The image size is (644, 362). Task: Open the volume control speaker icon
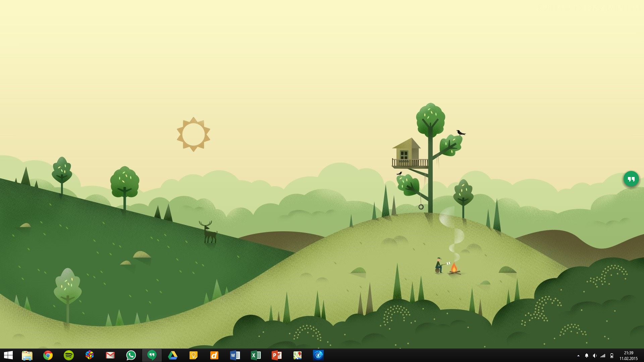tap(595, 356)
